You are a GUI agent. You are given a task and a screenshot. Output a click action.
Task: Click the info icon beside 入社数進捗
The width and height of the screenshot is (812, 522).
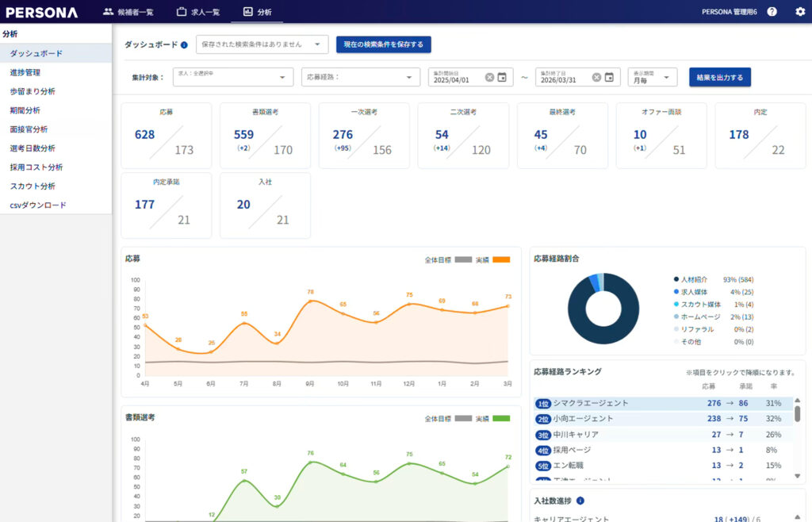click(580, 501)
